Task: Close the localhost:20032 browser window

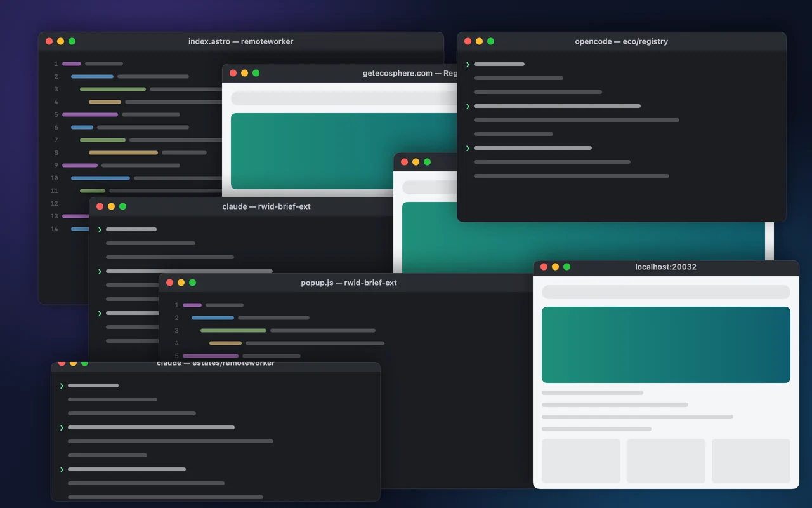Action: pyautogui.click(x=544, y=267)
